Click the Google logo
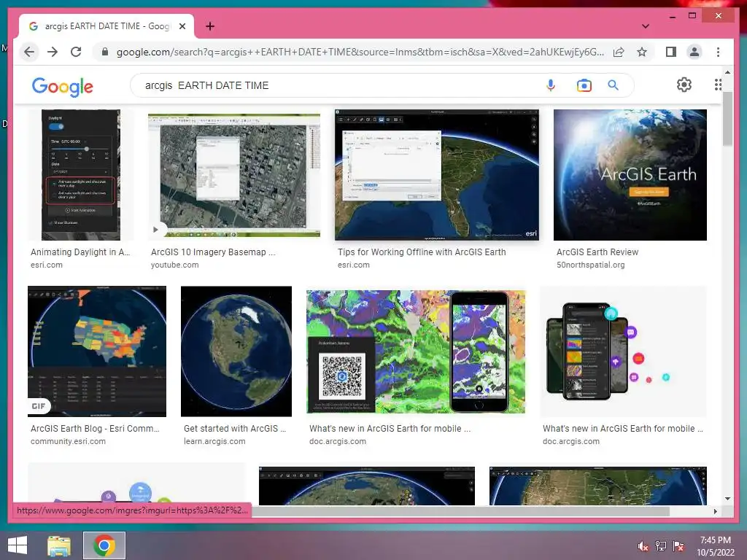 (x=63, y=87)
